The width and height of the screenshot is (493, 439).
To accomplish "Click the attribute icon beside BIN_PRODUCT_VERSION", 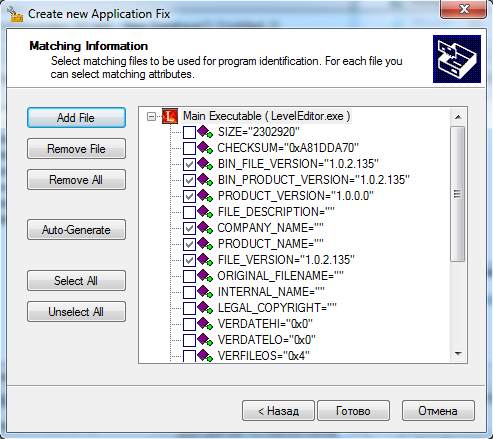I will 205,180.
